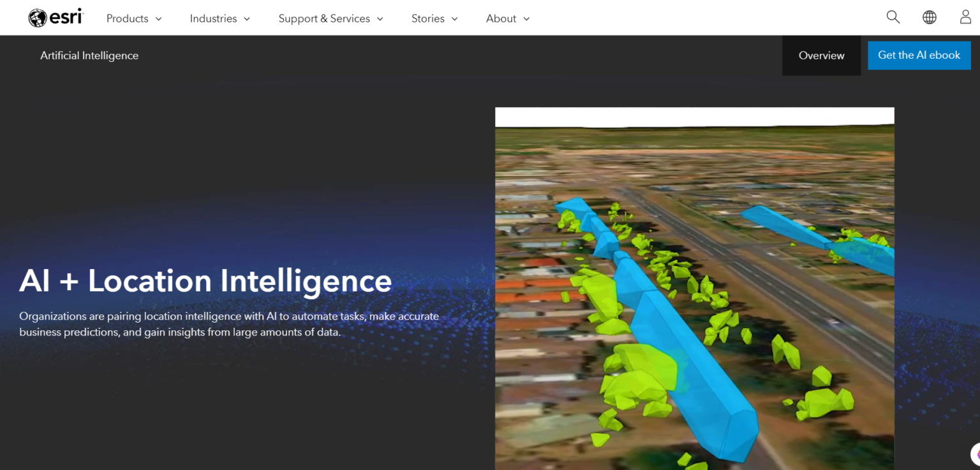Switch to the Overview tab
This screenshot has width=980, height=470.
[821, 55]
